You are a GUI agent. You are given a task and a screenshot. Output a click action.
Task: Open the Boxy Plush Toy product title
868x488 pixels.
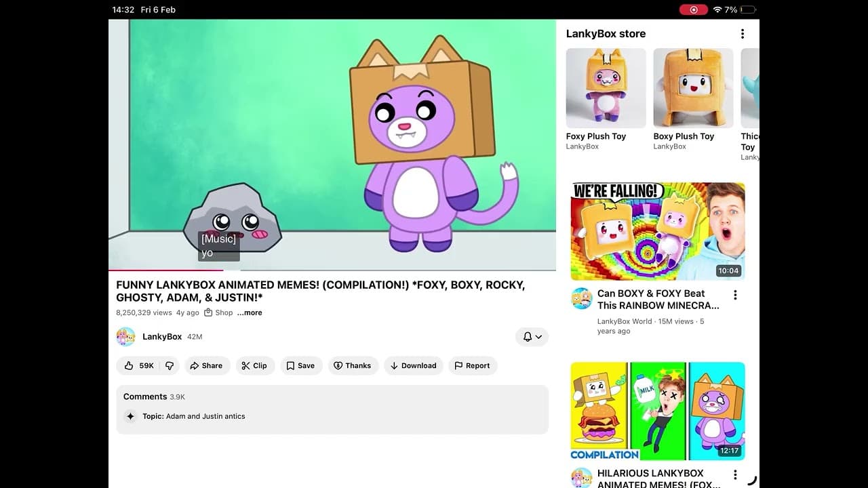pos(684,136)
